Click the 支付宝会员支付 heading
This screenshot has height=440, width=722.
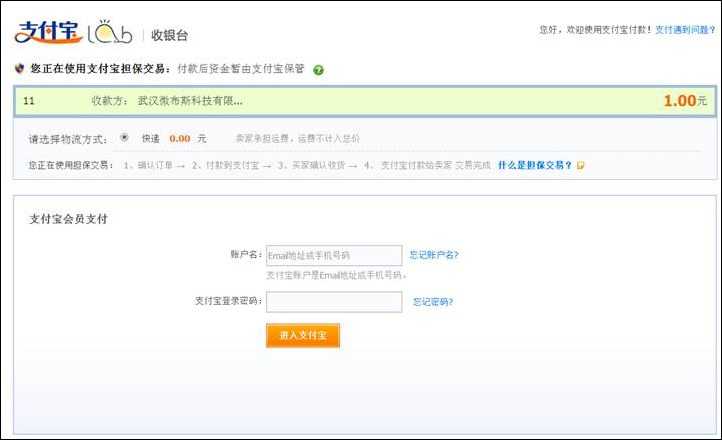coord(68,219)
